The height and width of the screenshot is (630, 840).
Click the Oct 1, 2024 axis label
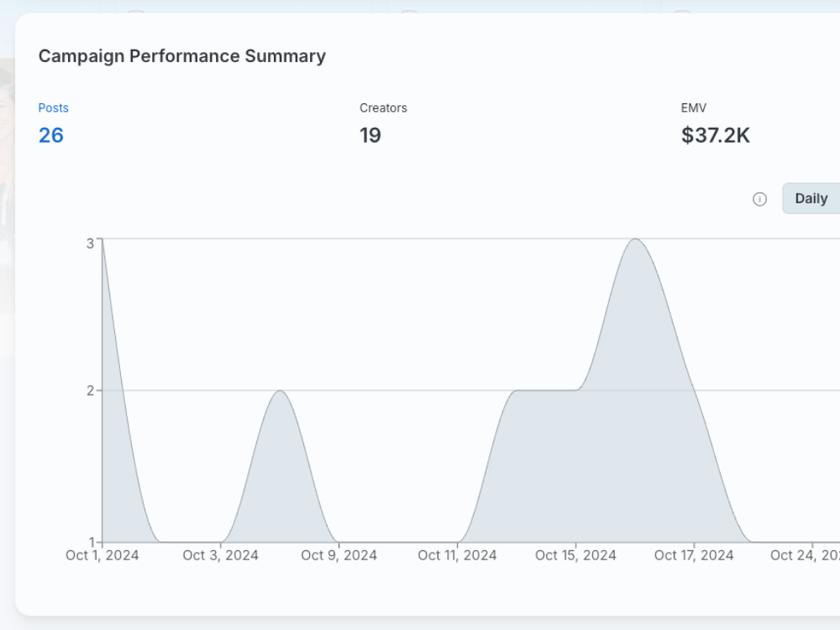[102, 555]
